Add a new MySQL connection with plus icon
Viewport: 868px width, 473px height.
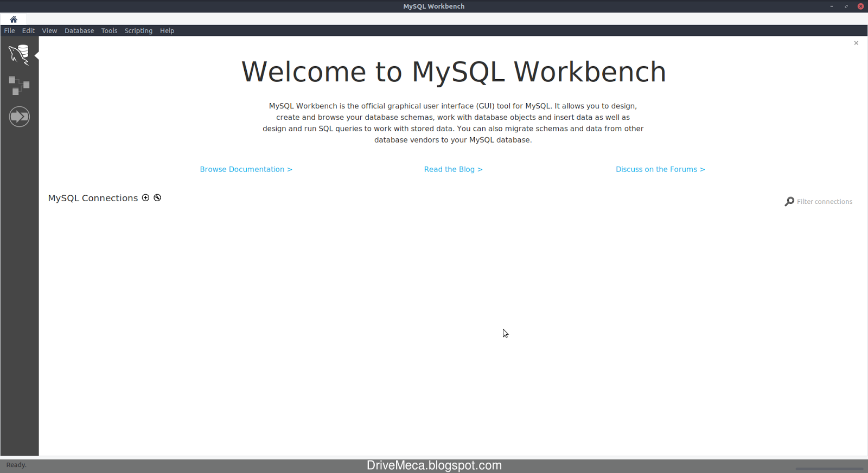[x=145, y=198]
